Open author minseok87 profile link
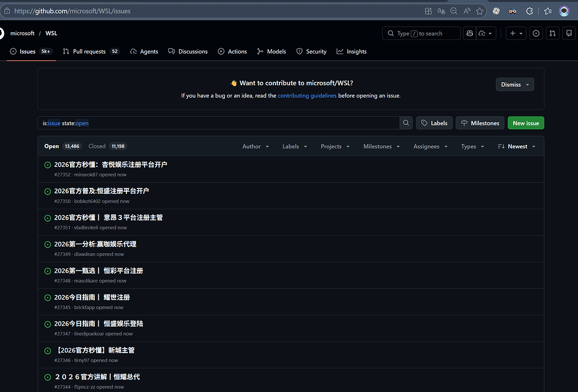578x392 pixels. pyautogui.click(x=86, y=175)
